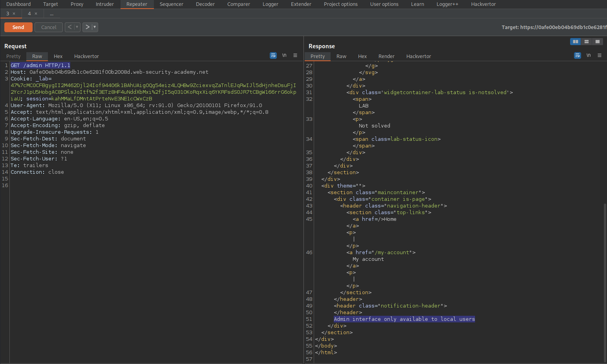The height and width of the screenshot is (364, 607).
Task: Switch Response view to Raw
Action: pyautogui.click(x=342, y=56)
